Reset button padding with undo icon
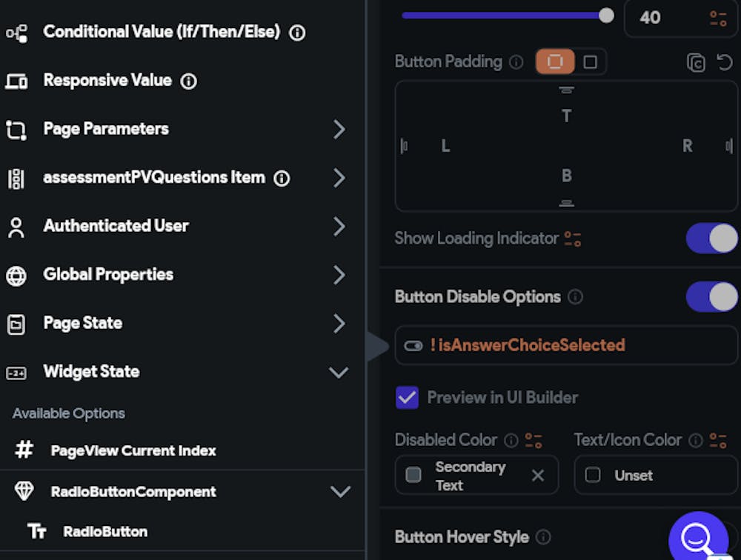The height and width of the screenshot is (560, 741). pos(725,62)
